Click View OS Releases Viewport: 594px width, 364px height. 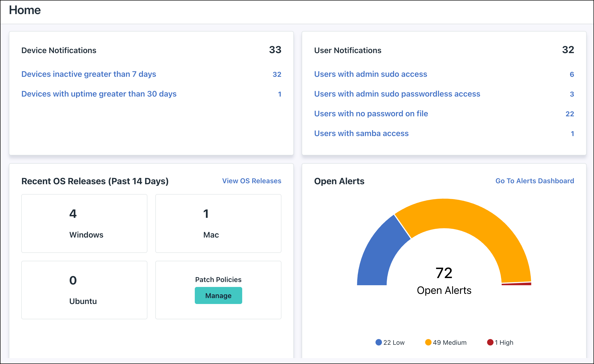pos(252,181)
